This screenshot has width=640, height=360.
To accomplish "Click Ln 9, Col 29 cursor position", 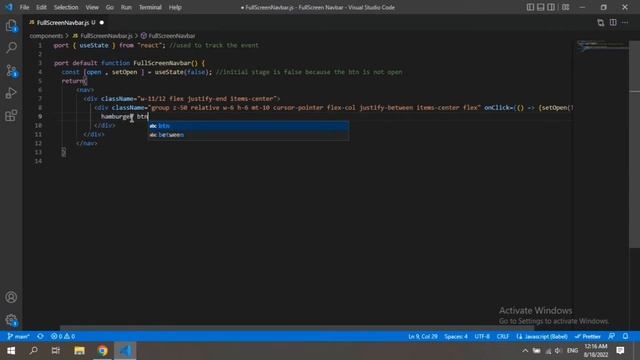I will [x=423, y=337].
